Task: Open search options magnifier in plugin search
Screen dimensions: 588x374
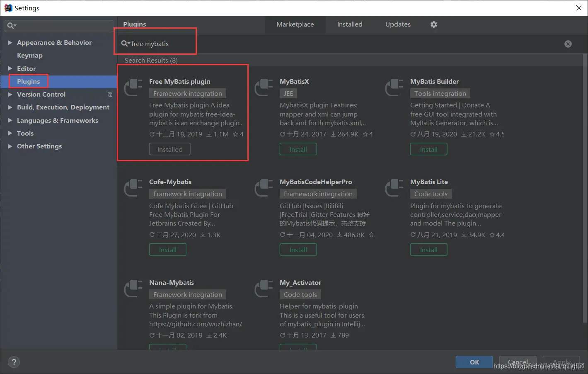Action: tap(125, 44)
